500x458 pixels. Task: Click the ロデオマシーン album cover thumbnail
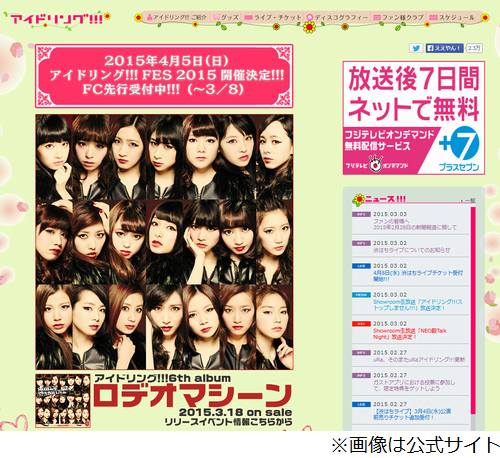[x=63, y=401]
